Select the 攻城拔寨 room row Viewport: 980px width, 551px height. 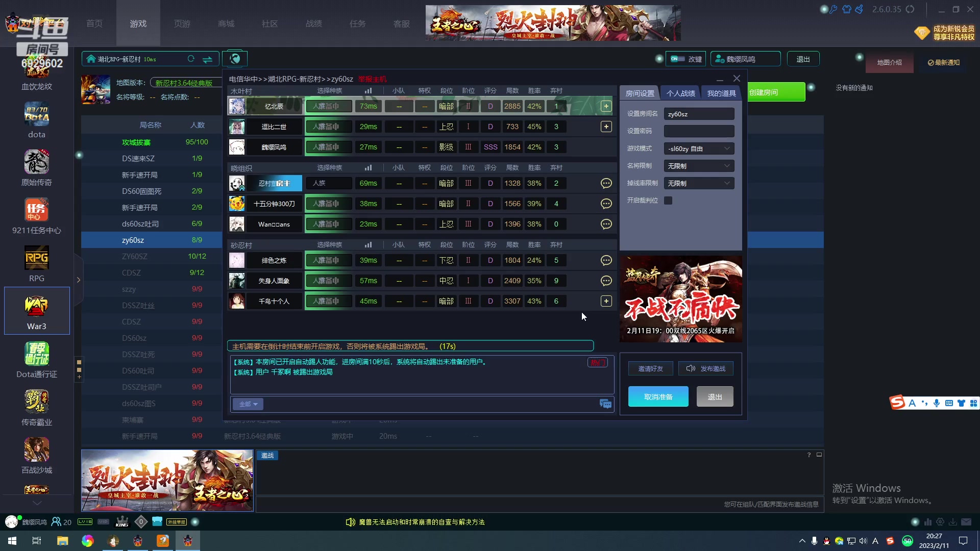click(x=151, y=142)
